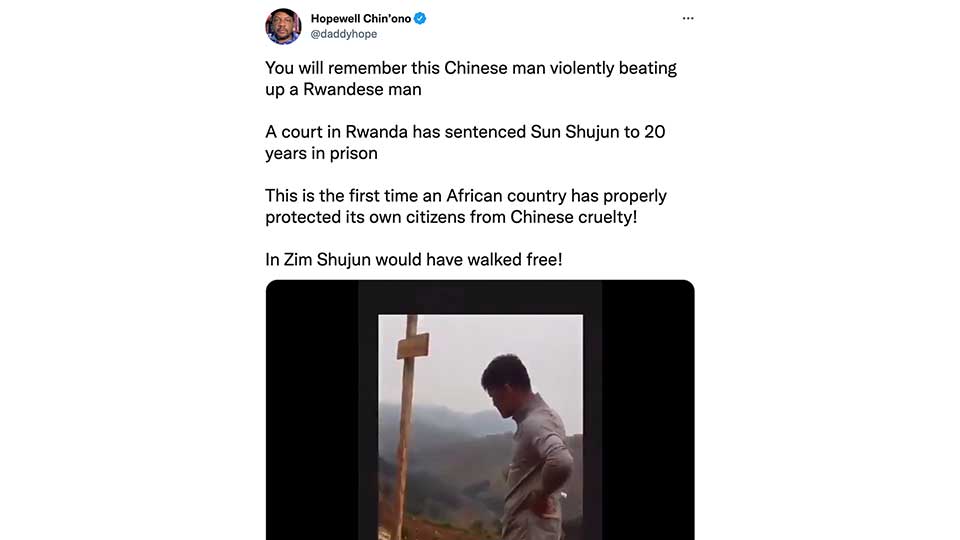Click the misty hills in video background
The image size is (960, 540).
click(x=441, y=429)
